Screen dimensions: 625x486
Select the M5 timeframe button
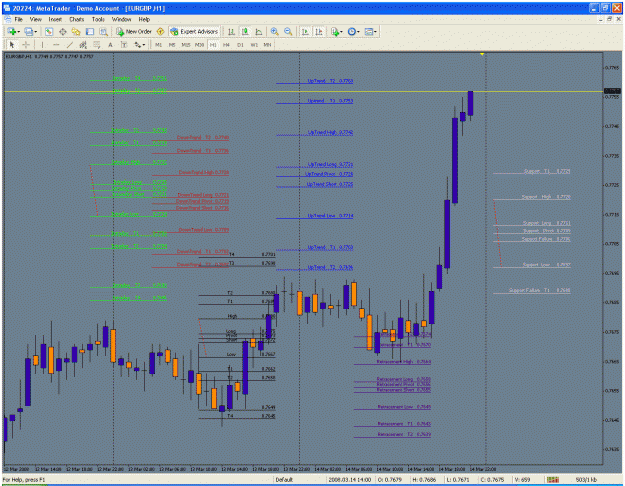coord(172,45)
